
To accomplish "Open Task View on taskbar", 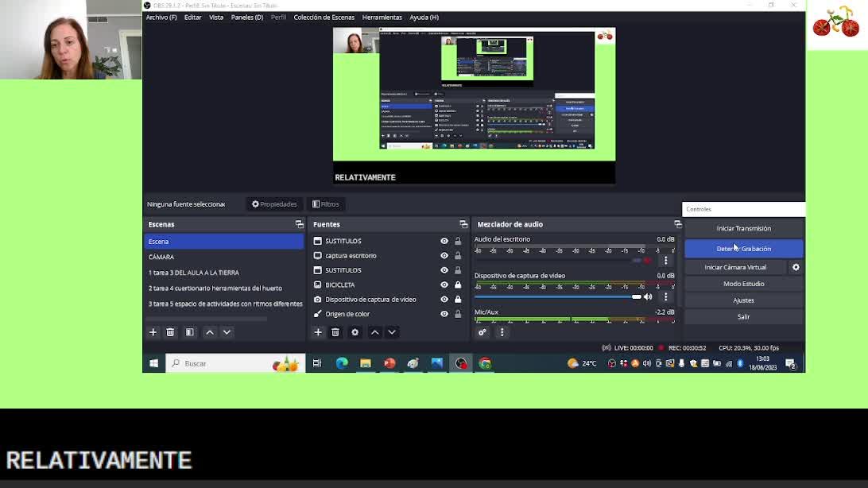I will (x=317, y=363).
